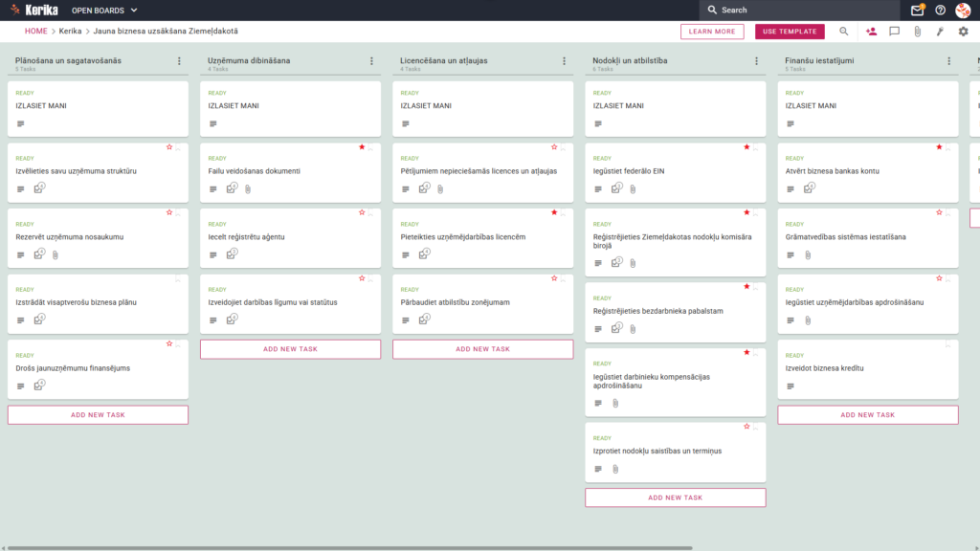Select the Kerika breadcrumb item

70,32
